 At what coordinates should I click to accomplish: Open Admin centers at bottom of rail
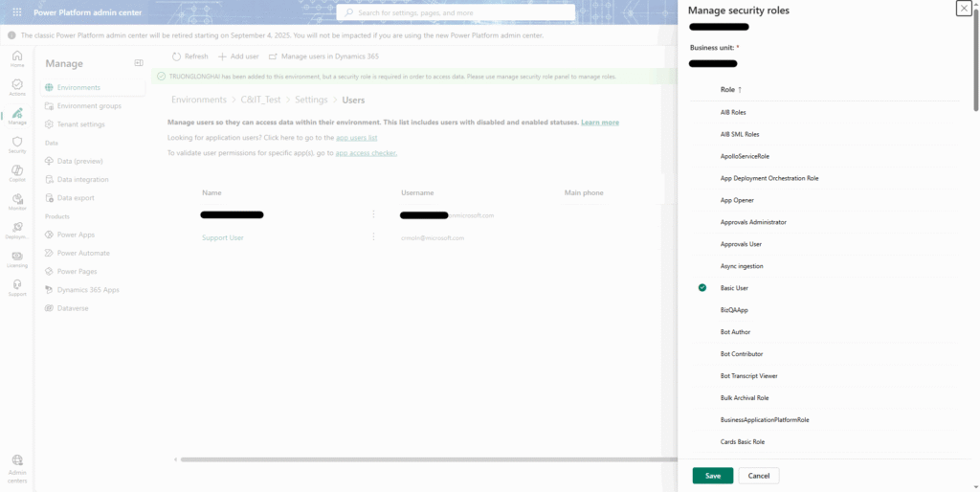[17, 464]
